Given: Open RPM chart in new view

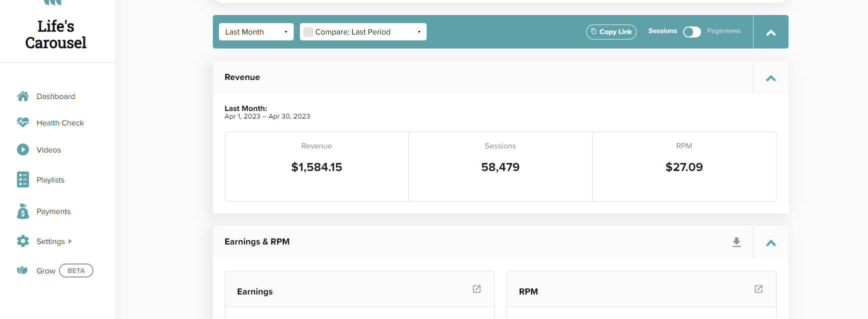Looking at the screenshot, I should click(x=759, y=289).
